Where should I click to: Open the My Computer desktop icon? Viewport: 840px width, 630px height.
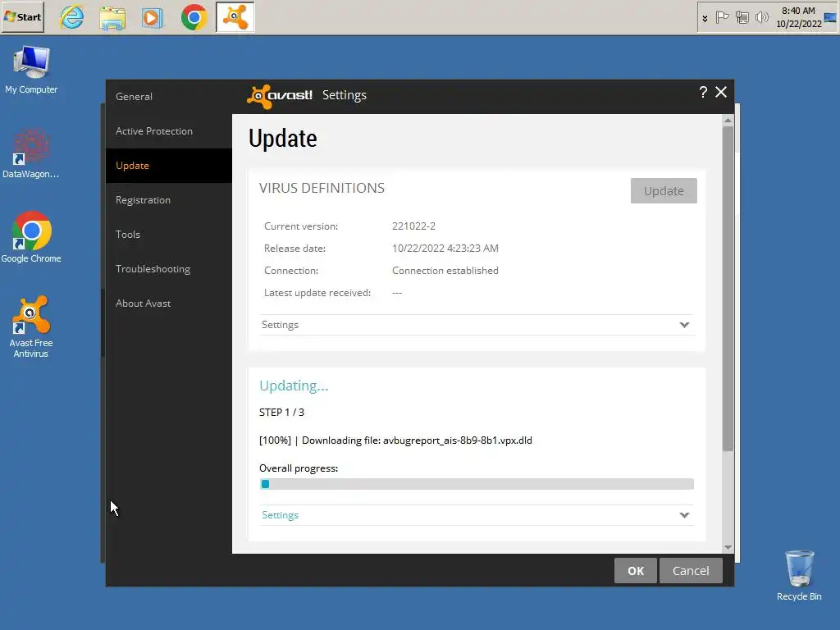[31, 71]
